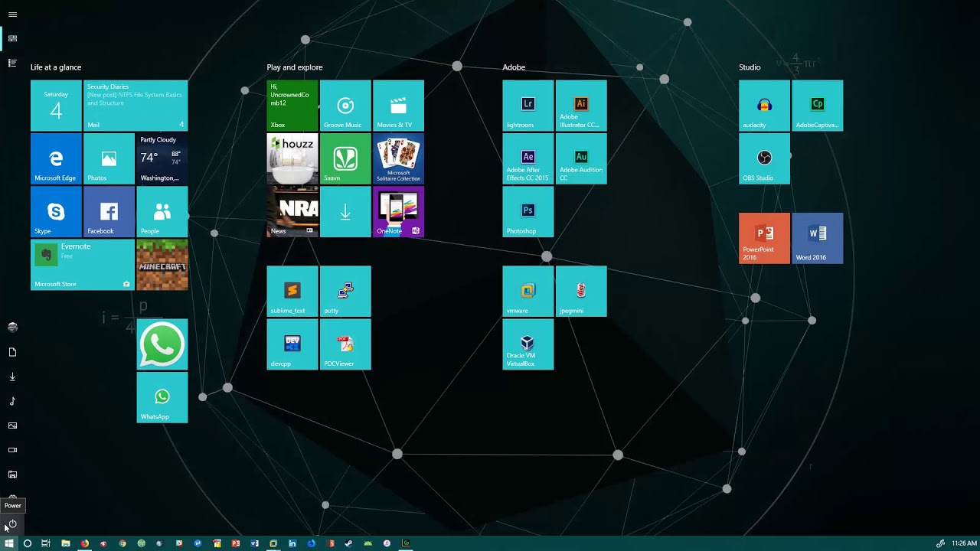This screenshot has height=551, width=980.
Task: Launch Firefox from taskbar
Action: point(84,543)
